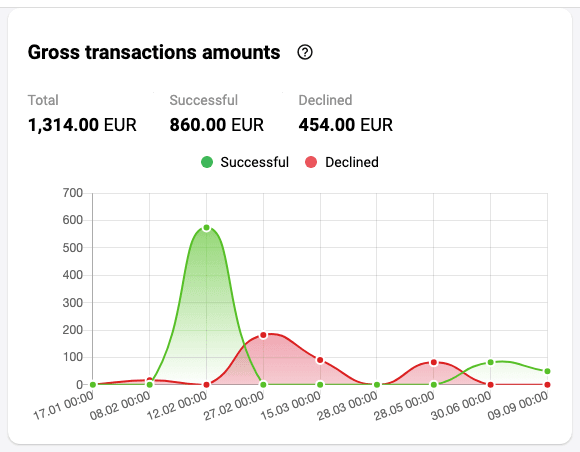Viewport: 580px width, 452px height.
Task: Toggle the Successful legend series
Action: pos(245,162)
